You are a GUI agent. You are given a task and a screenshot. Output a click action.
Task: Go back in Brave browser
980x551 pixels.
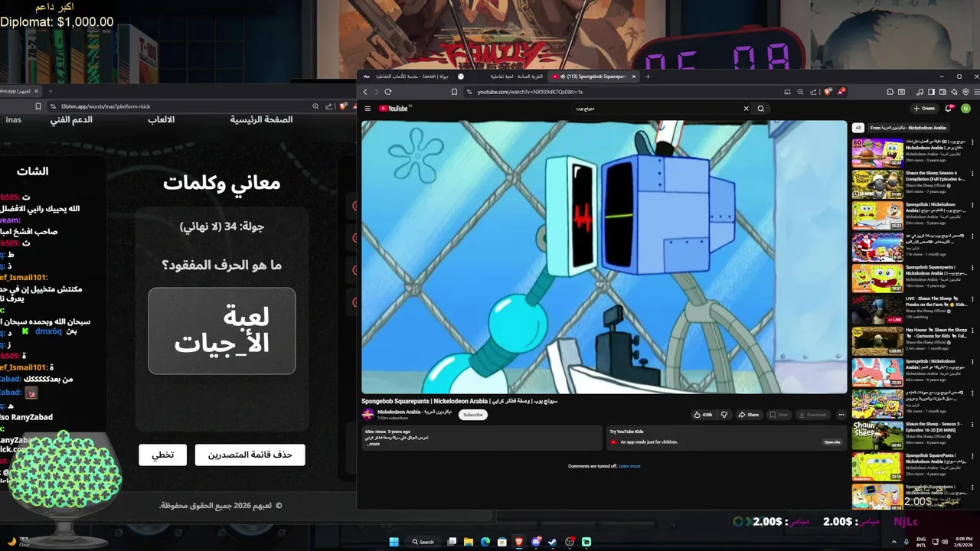tap(365, 92)
